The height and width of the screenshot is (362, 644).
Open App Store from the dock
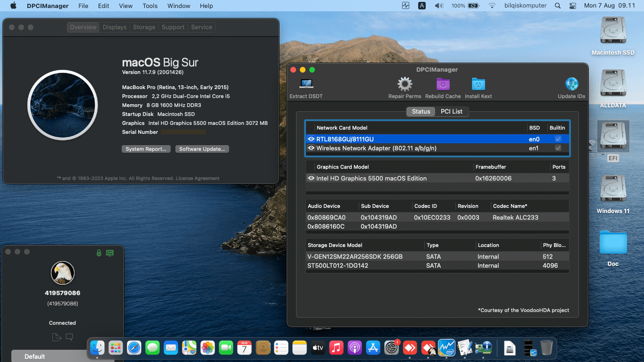(373, 348)
